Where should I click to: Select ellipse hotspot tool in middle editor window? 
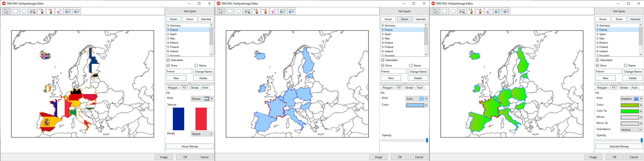coord(239,11)
